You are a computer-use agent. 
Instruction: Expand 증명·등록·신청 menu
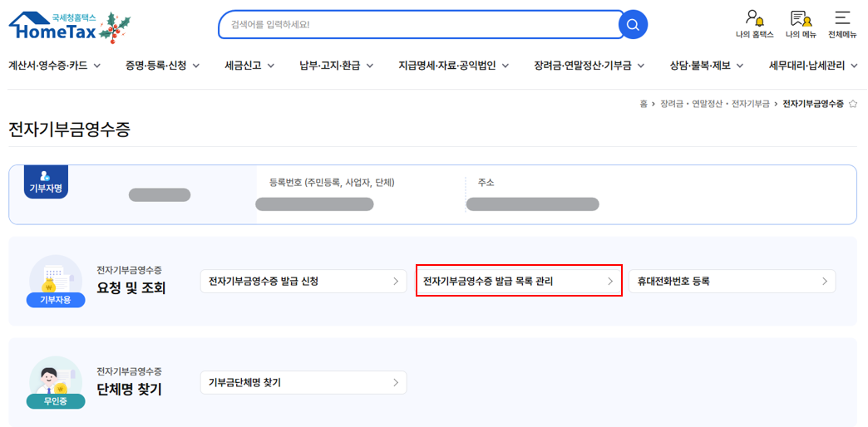click(x=163, y=66)
